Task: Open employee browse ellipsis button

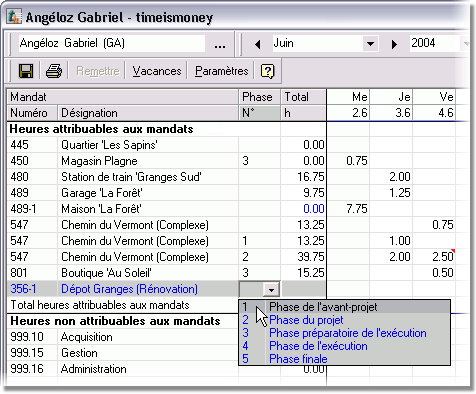Action: 220,44
